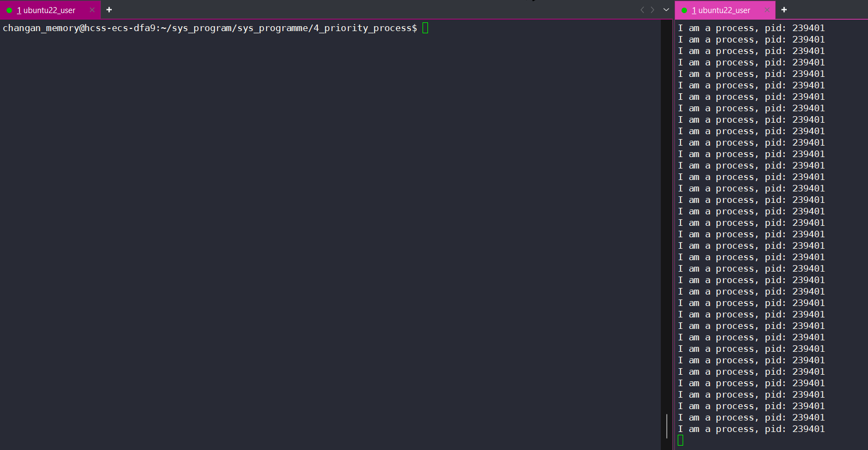Open the tab list dropdown chevron

[x=666, y=10]
